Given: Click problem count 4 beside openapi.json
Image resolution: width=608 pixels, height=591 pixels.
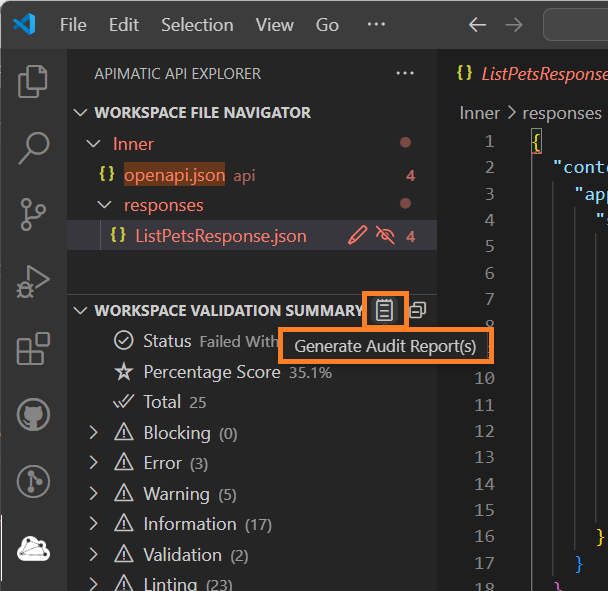Looking at the screenshot, I should 410,176.
